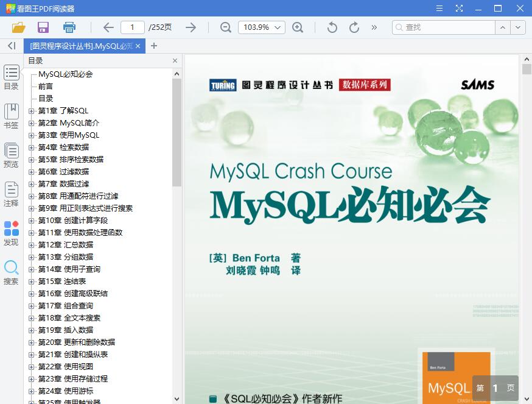Expand 第2章 MySQL简介 tree node
This screenshot has width=532, height=404.
[31, 123]
